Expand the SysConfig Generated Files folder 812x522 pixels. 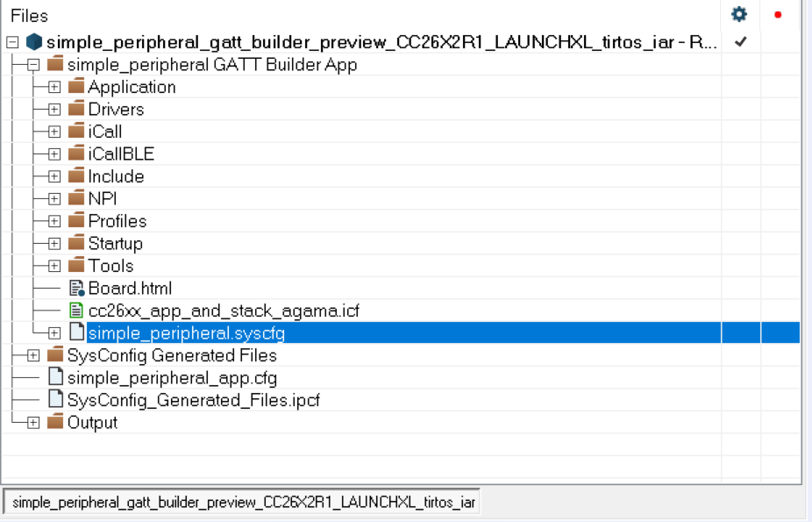[x=32, y=355]
